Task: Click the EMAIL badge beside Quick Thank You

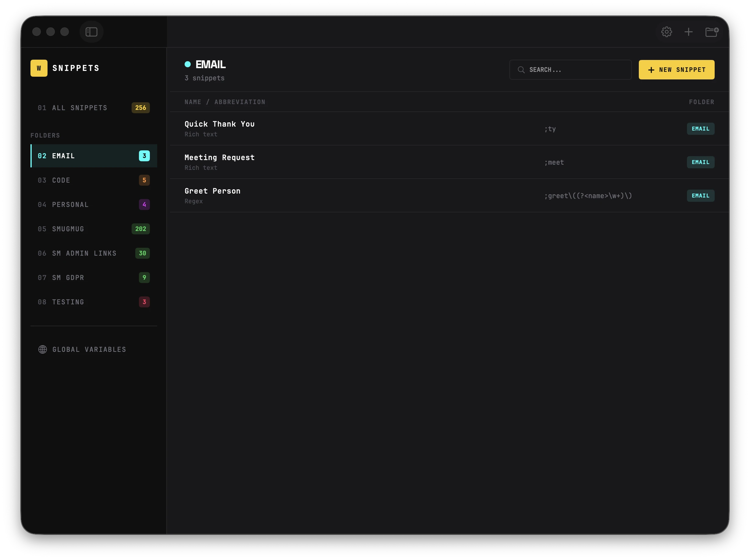Action: pos(700,129)
